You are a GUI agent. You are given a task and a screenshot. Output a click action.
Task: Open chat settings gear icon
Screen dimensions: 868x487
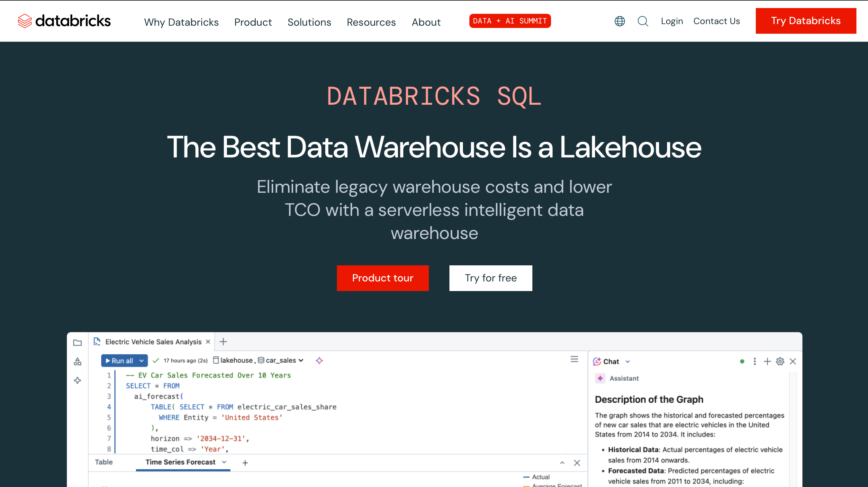780,361
